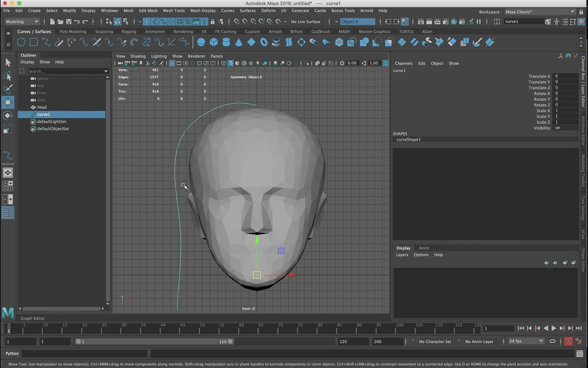This screenshot has height=368, width=588.
Task: Toggle Auto Keyframe button
Action: 568,342
